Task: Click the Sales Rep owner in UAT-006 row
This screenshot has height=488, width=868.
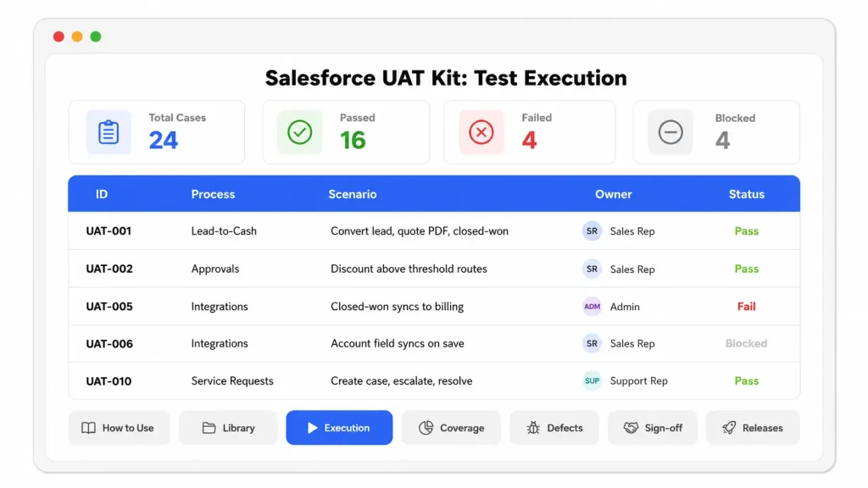Action: 632,344
